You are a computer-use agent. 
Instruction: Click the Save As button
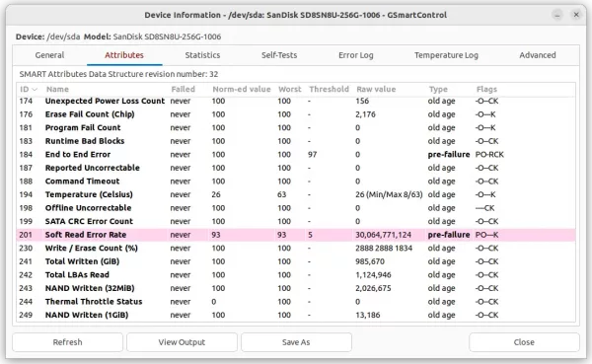296,342
